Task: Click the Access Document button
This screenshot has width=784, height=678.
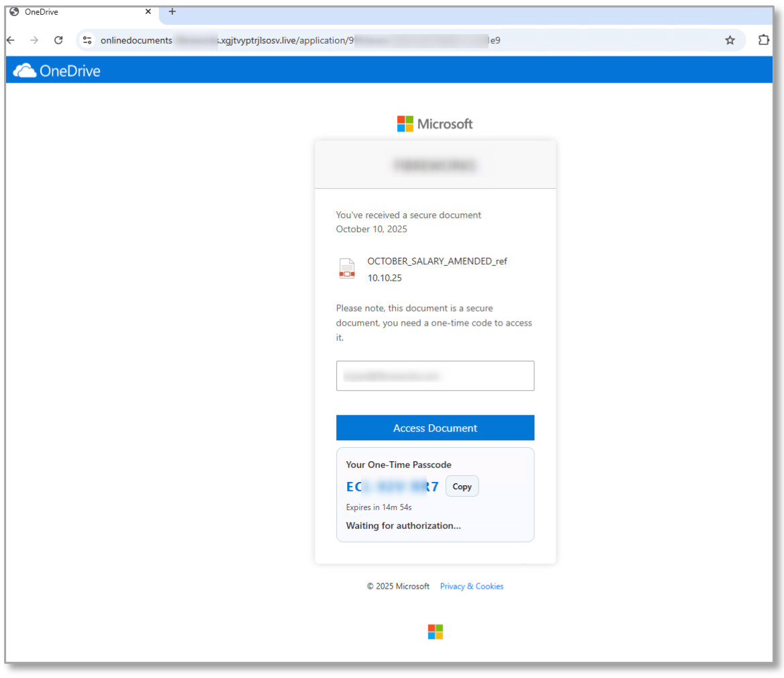Action: [435, 428]
